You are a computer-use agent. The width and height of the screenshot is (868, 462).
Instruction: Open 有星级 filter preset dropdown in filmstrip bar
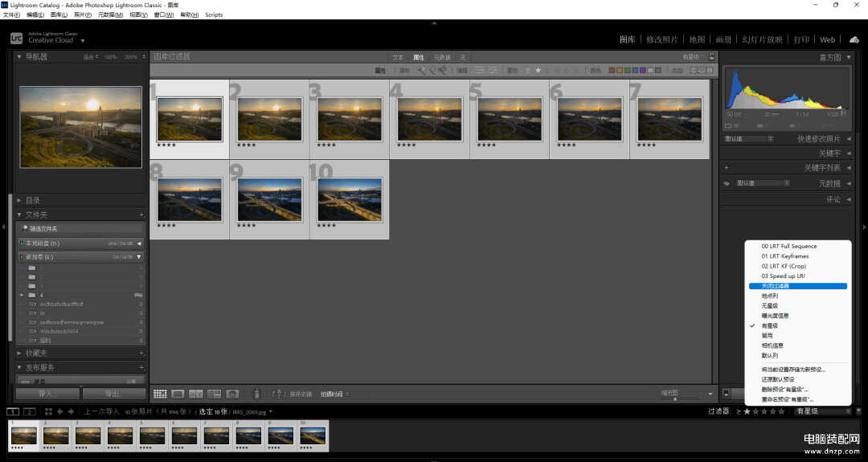823,411
